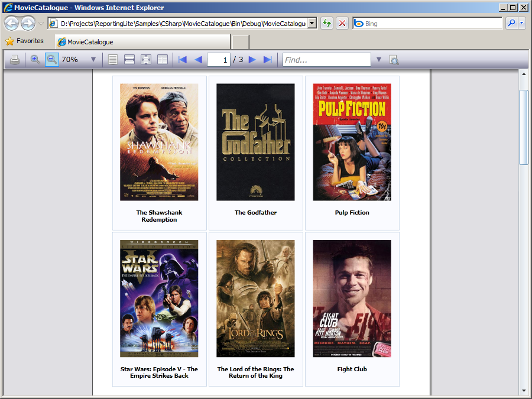Toggle single page continuous view mode

(113, 60)
